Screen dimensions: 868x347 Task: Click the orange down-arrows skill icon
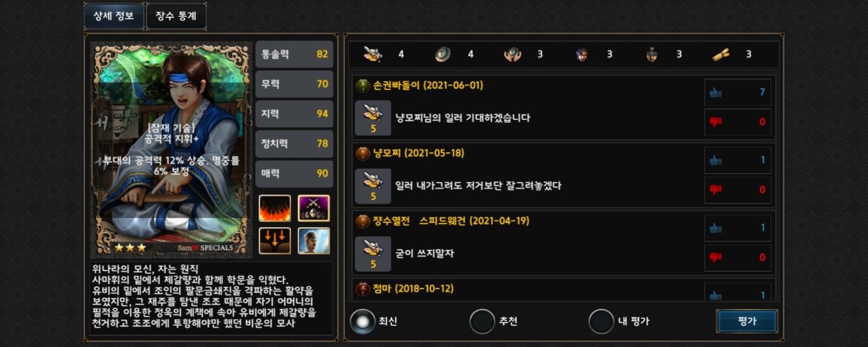click(x=275, y=241)
